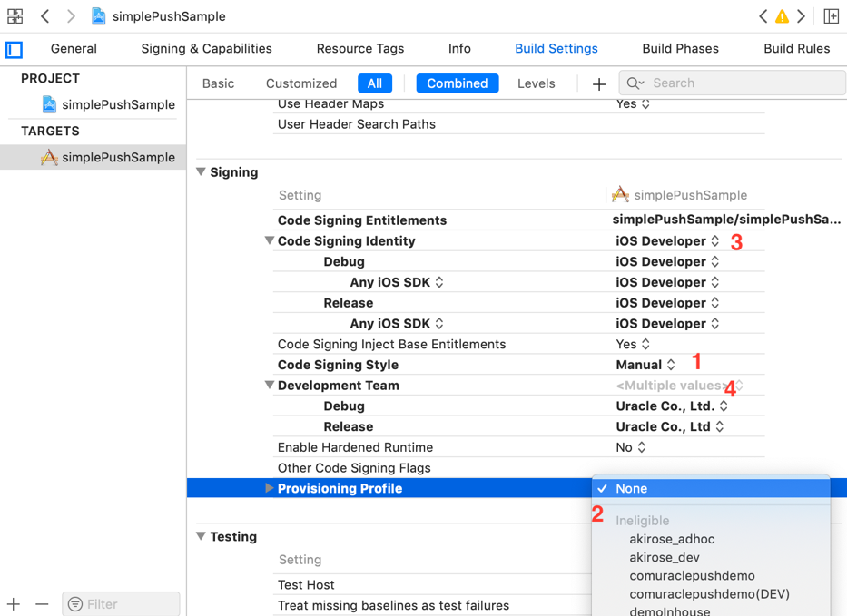The width and height of the screenshot is (847, 616).
Task: Open the Build Rules tab
Action: pyautogui.click(x=797, y=49)
